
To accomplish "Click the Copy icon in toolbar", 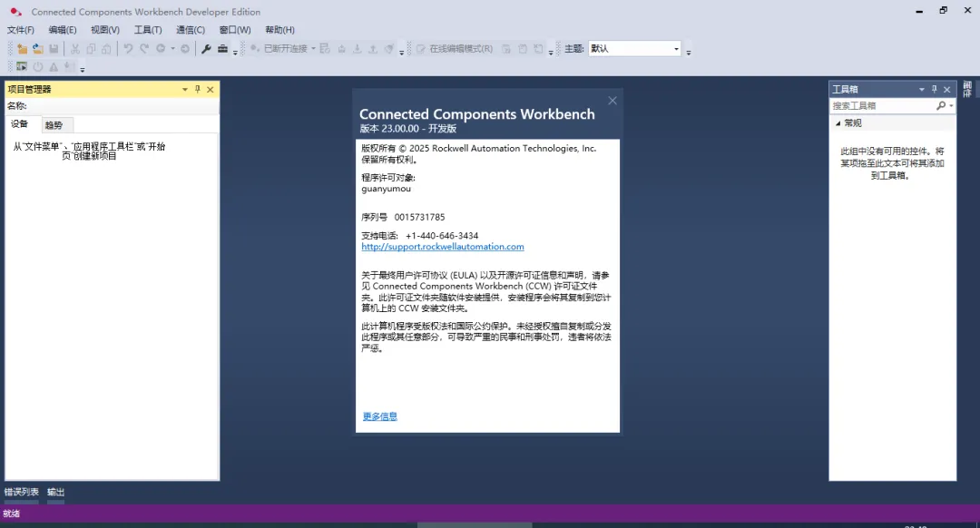I will (91, 49).
